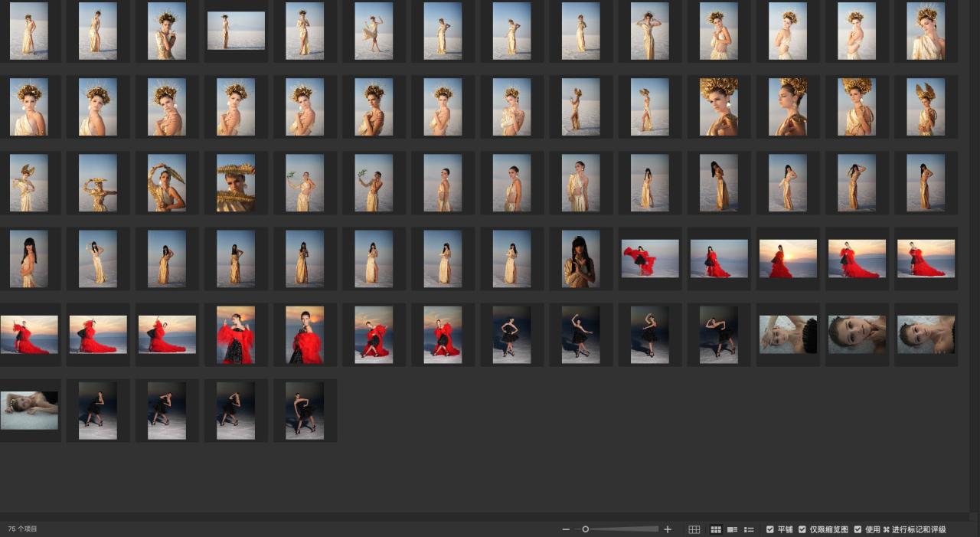Viewport: 980px width, 537px height.
Task: Select first face close-up with black ruffled collar
Action: pos(788,335)
